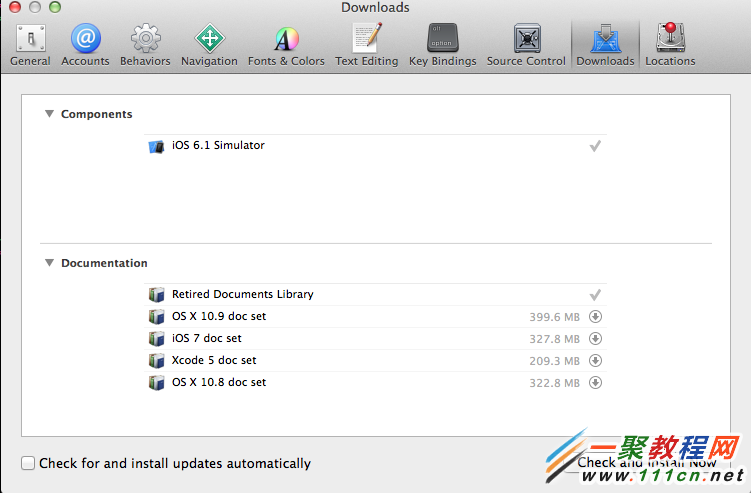Screen dimensions: 751x493
Task: Open the Key Bindings pane
Action: pyautogui.click(x=443, y=45)
